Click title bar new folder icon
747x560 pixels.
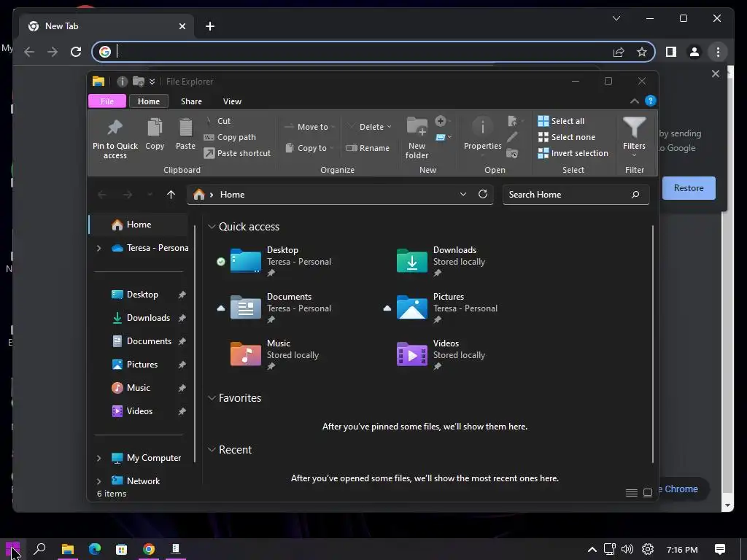point(139,82)
